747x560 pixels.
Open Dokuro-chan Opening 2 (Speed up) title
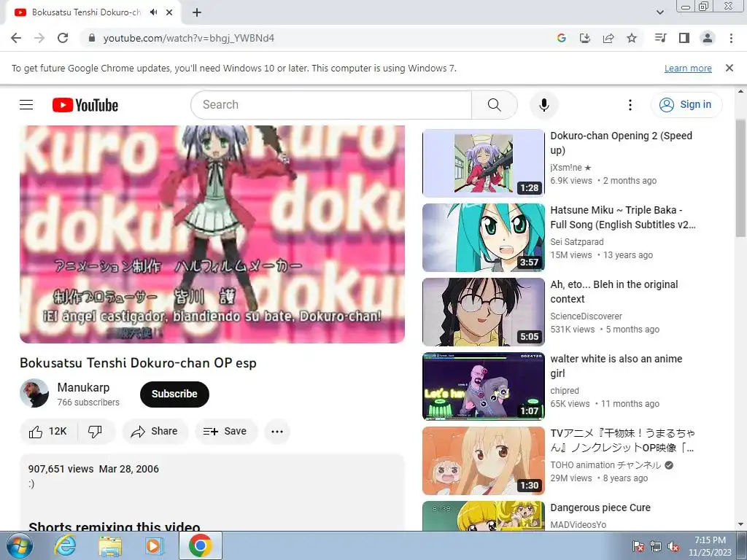621,143
